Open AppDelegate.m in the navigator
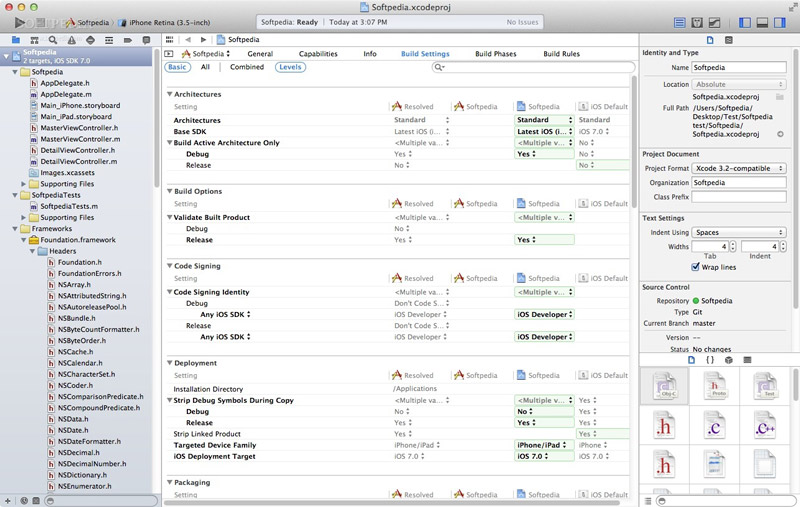800x507 pixels. coord(72,94)
